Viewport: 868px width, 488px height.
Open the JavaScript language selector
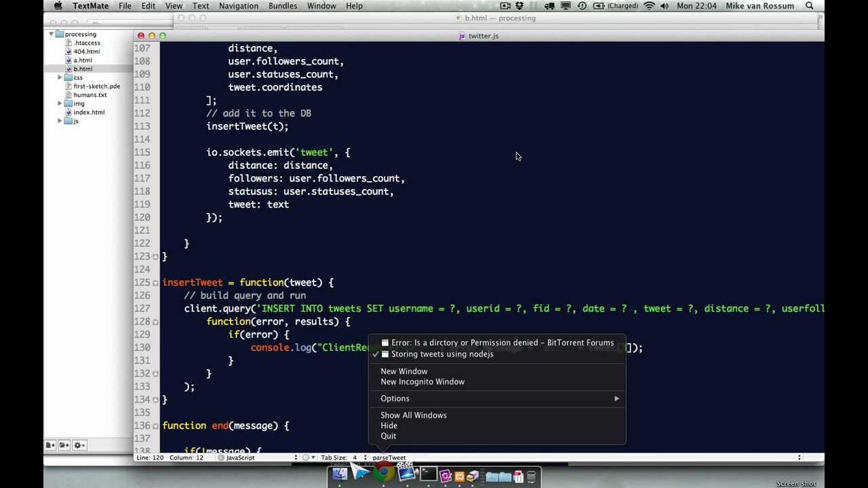[x=258, y=457]
